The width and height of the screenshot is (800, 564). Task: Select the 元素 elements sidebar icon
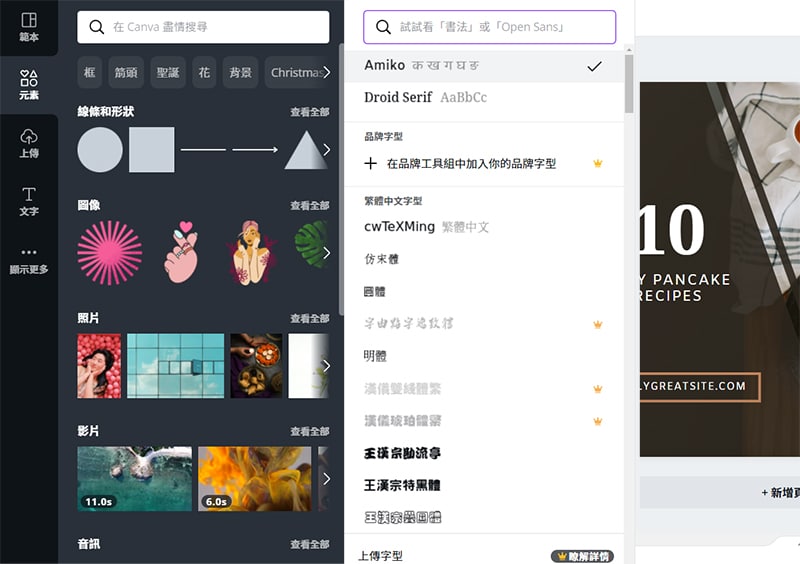click(29, 84)
